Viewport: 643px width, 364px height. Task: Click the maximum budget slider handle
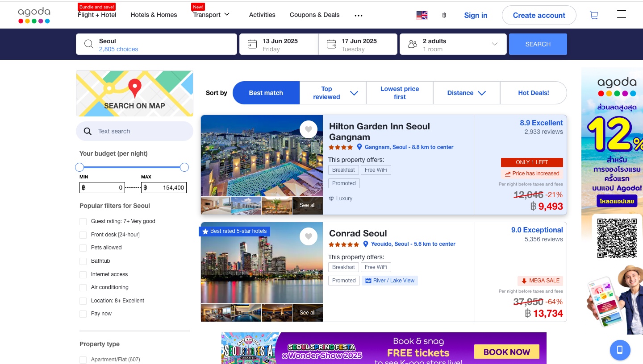coord(184,167)
